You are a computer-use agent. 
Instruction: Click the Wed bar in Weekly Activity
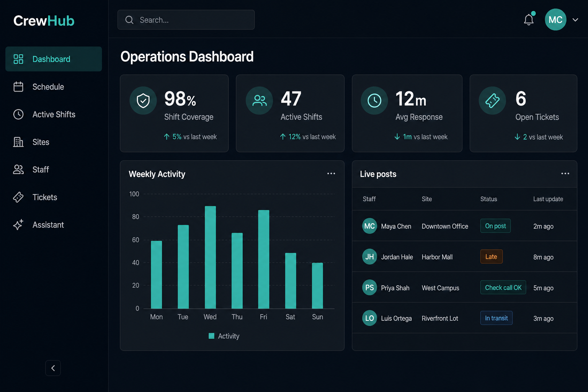[210, 257]
